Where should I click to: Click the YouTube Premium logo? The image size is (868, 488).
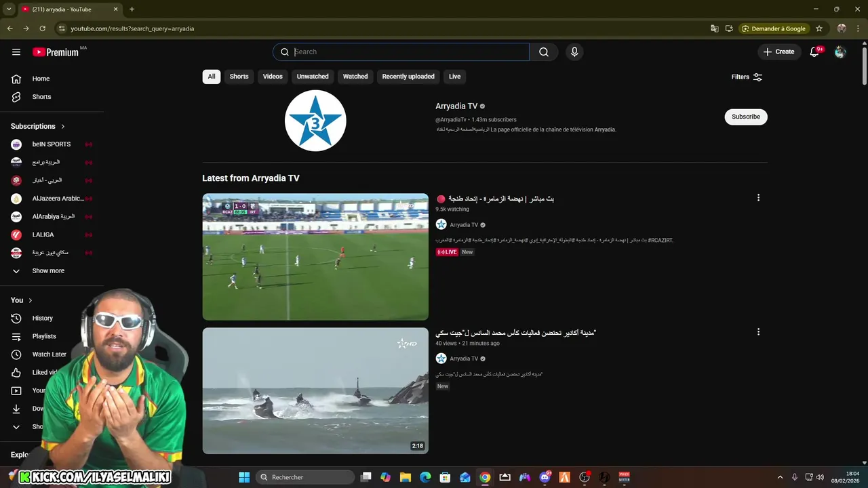[56, 52]
